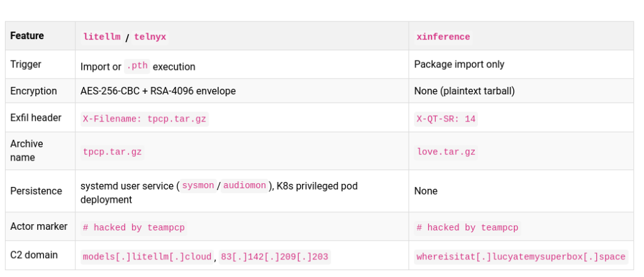The height and width of the screenshot is (277, 644).
Task: Click '83[.]142[.]209[.]203' IP address
Action: click(274, 257)
